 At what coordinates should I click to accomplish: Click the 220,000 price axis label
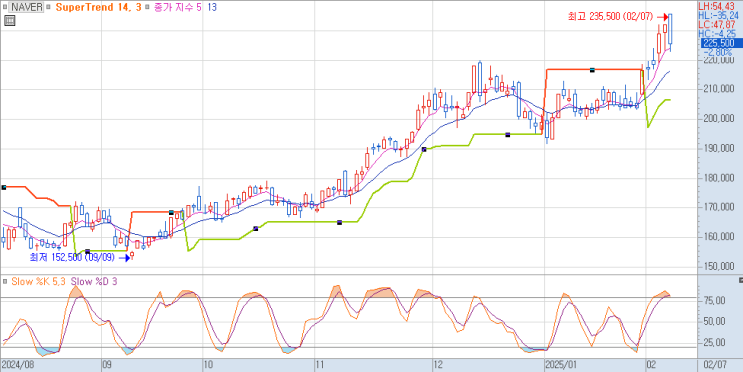tap(718, 61)
